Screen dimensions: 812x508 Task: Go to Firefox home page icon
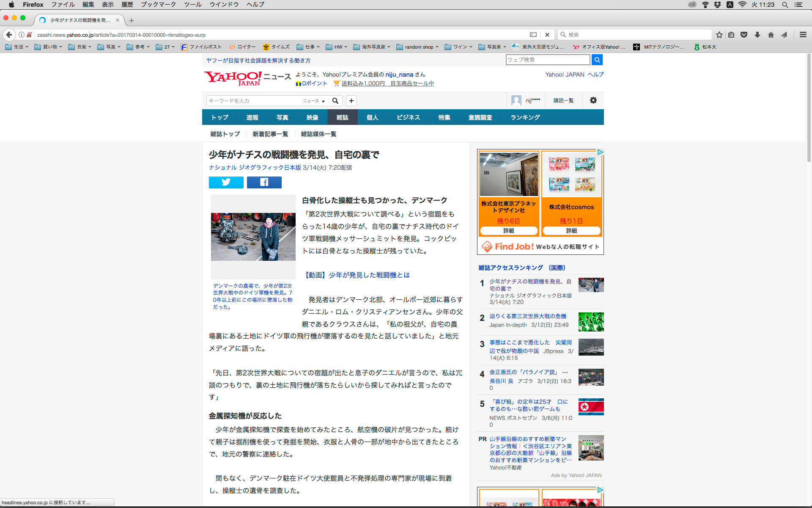(x=771, y=35)
